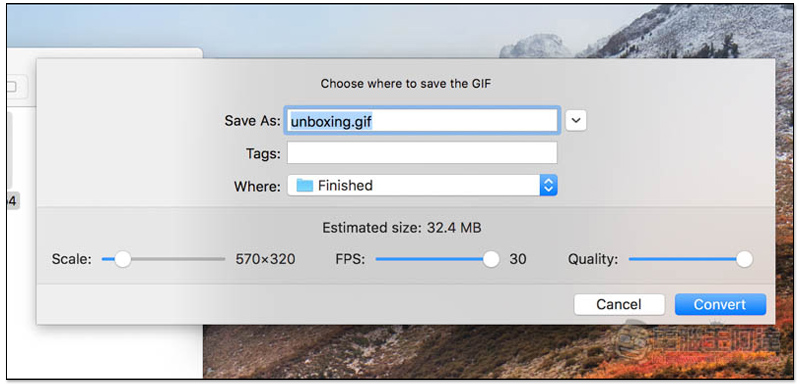The width and height of the screenshot is (800, 384).
Task: Click the 570×320 scale dimensions label
Action: pyautogui.click(x=265, y=260)
